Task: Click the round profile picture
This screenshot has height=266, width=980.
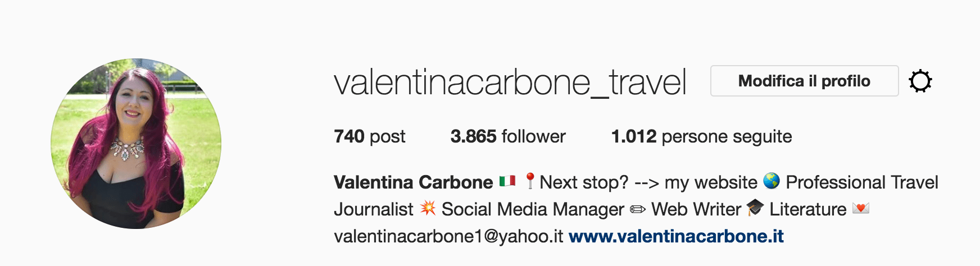Action: click(x=136, y=144)
